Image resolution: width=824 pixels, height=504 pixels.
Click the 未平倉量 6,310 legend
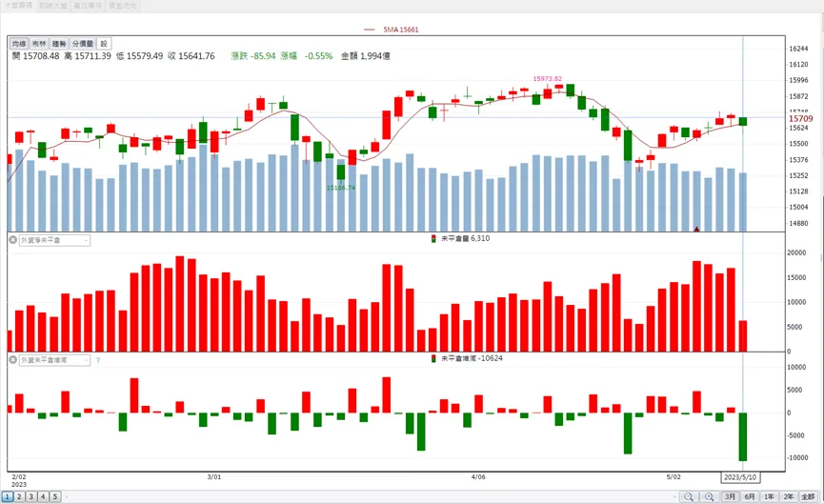click(460, 238)
